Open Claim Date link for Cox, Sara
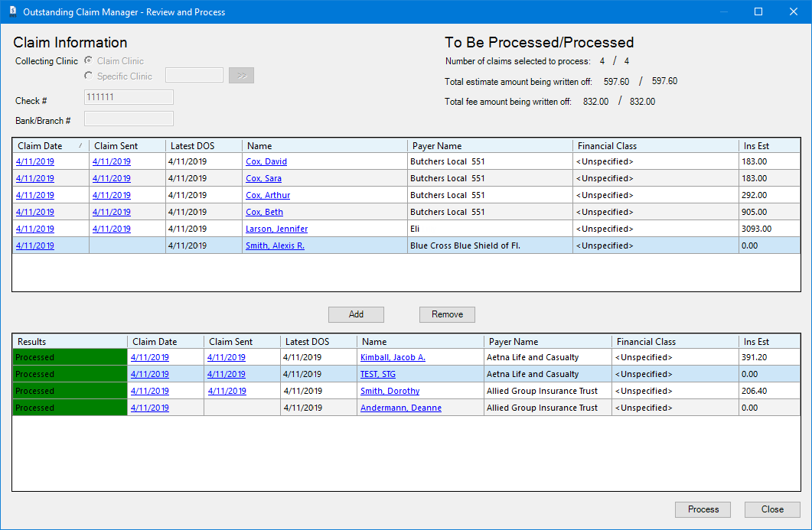Viewport: 812px width, 530px height. (x=34, y=178)
